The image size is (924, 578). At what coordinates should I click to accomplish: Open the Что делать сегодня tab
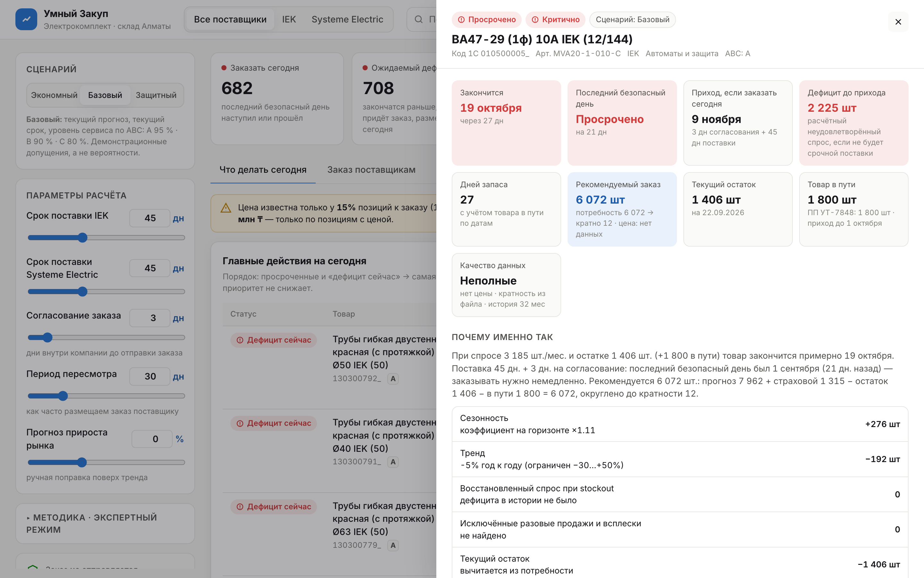point(263,170)
